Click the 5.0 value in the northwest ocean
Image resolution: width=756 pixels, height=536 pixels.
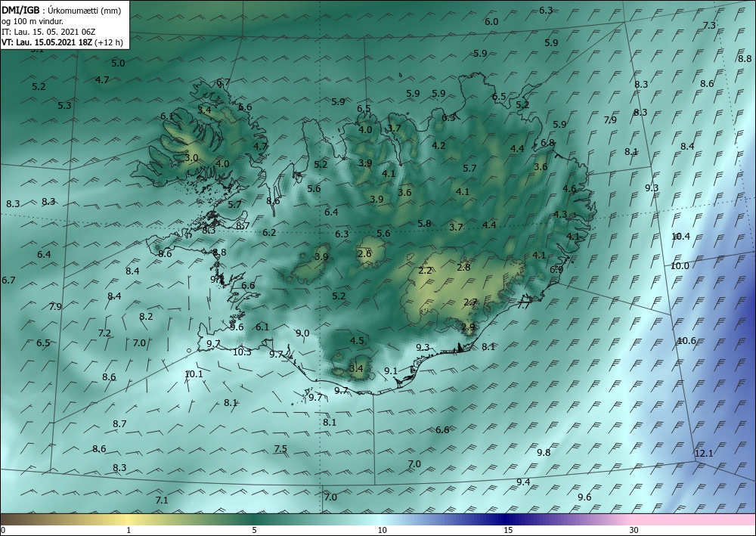pos(118,64)
